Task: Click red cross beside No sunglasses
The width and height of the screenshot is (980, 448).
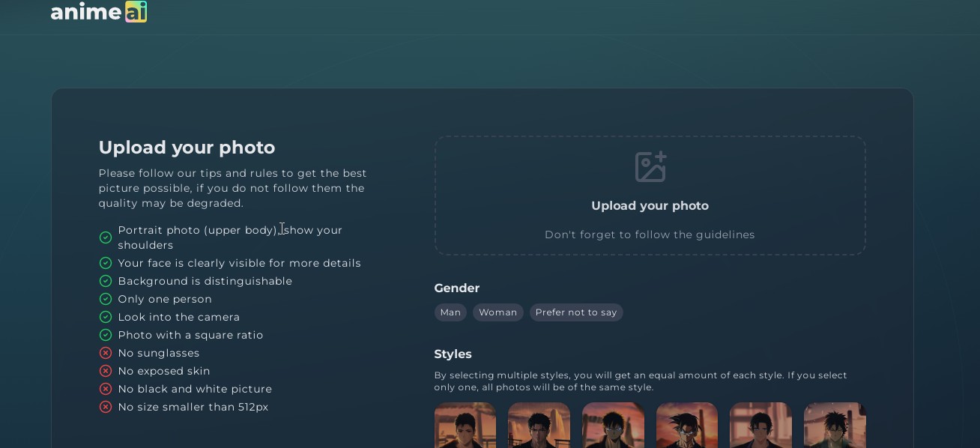Action: coord(106,353)
